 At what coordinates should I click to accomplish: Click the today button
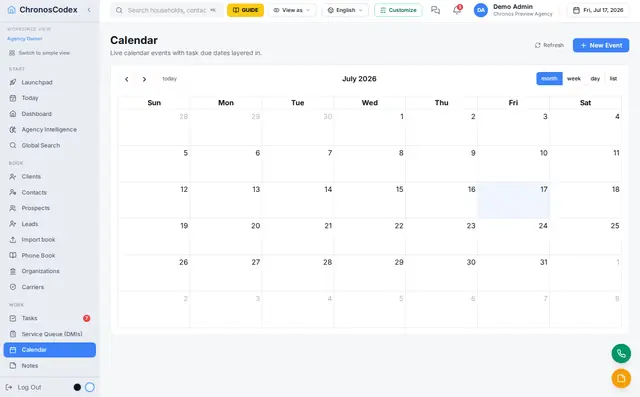(x=169, y=79)
